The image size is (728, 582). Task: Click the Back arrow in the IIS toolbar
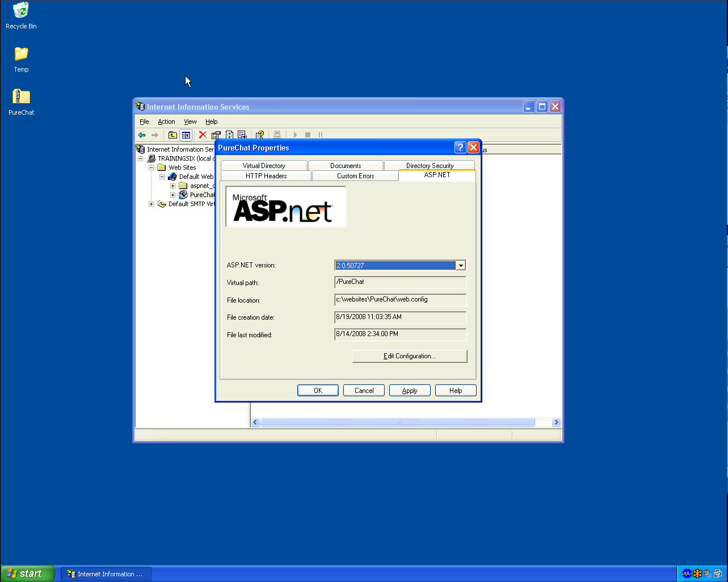[142, 135]
